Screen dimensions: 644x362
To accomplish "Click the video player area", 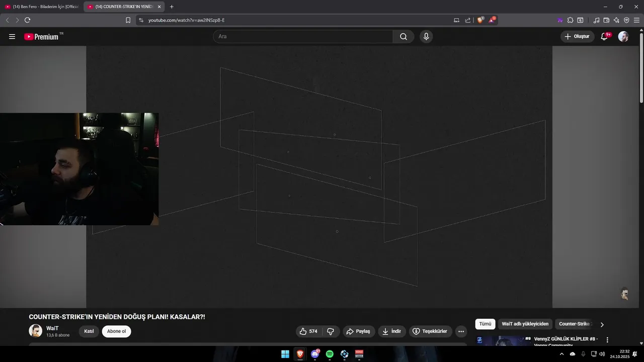I will [319, 177].
